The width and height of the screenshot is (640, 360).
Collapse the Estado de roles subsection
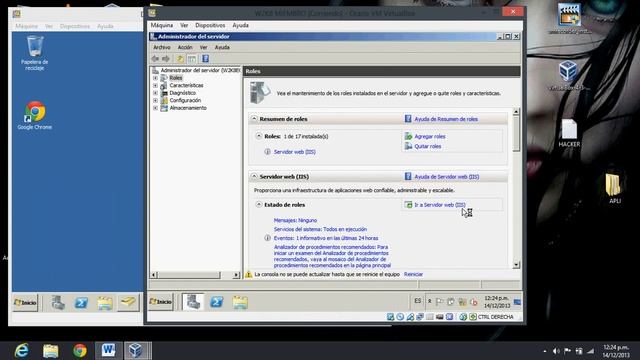259,204
